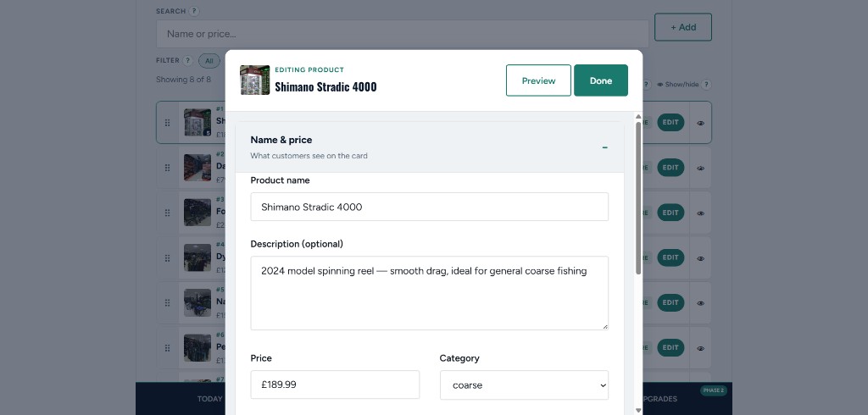Click EDIT on product #4 row

coord(670,257)
